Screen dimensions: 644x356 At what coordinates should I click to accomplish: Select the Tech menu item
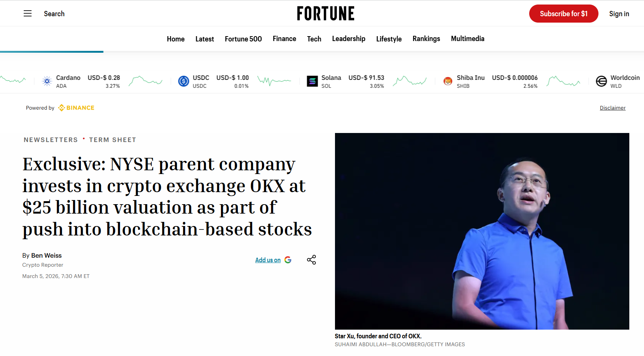click(x=314, y=38)
